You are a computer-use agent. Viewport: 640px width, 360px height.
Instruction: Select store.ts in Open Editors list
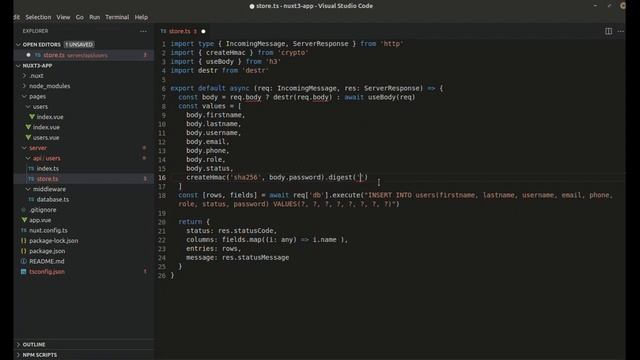tap(84, 55)
